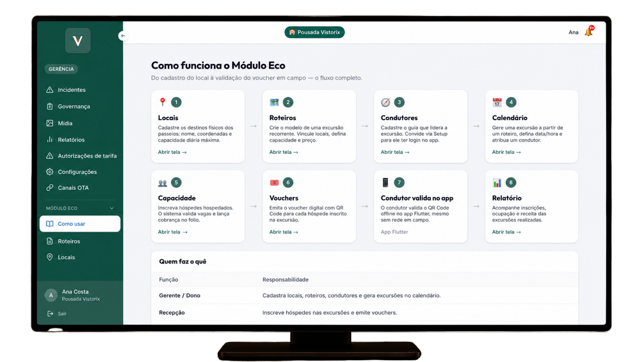Click Ana Costa name in sidebar footer
644x362 pixels.
[x=75, y=292]
